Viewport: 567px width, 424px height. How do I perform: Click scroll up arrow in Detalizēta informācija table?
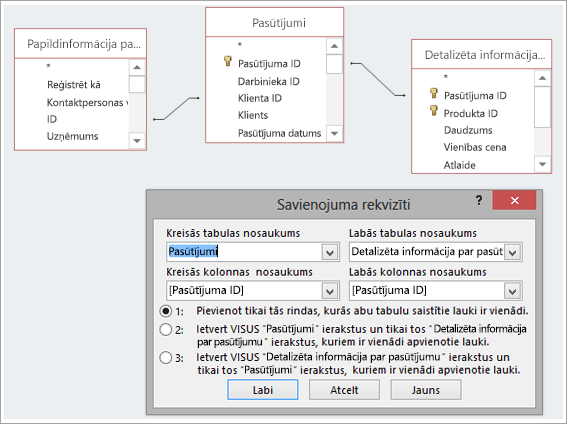pos(542,78)
